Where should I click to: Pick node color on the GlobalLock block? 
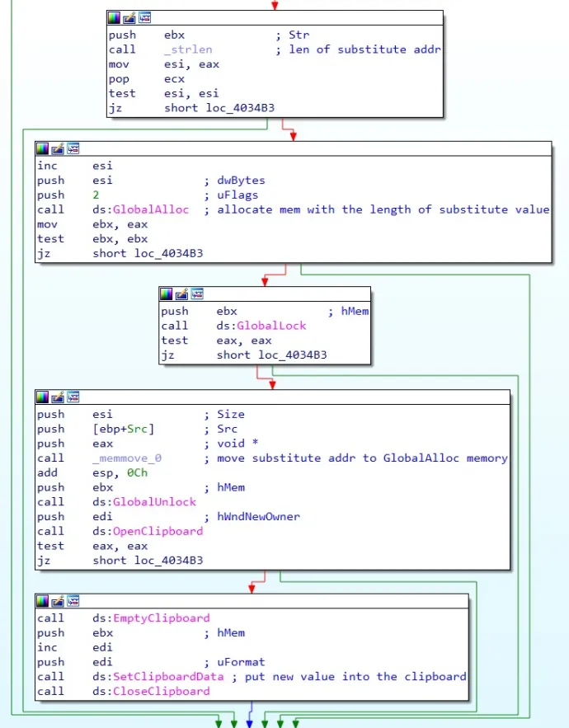coord(167,294)
